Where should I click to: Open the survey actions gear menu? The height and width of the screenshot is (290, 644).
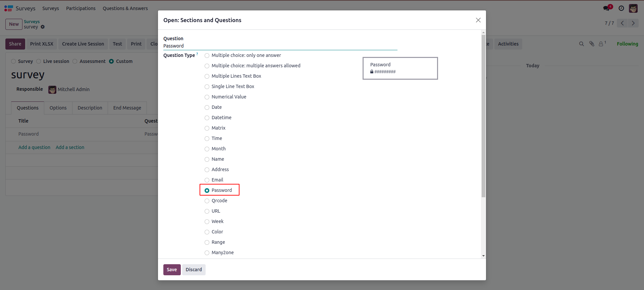pos(43,27)
